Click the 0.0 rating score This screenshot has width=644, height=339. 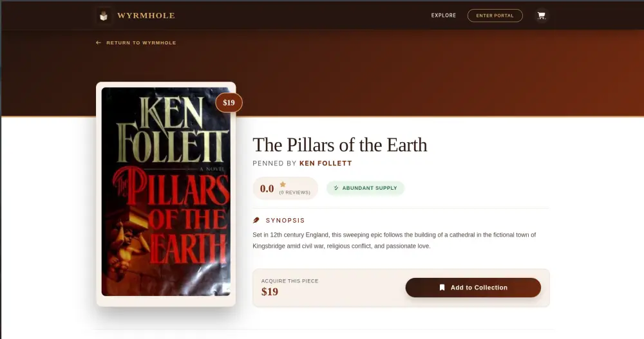(267, 188)
